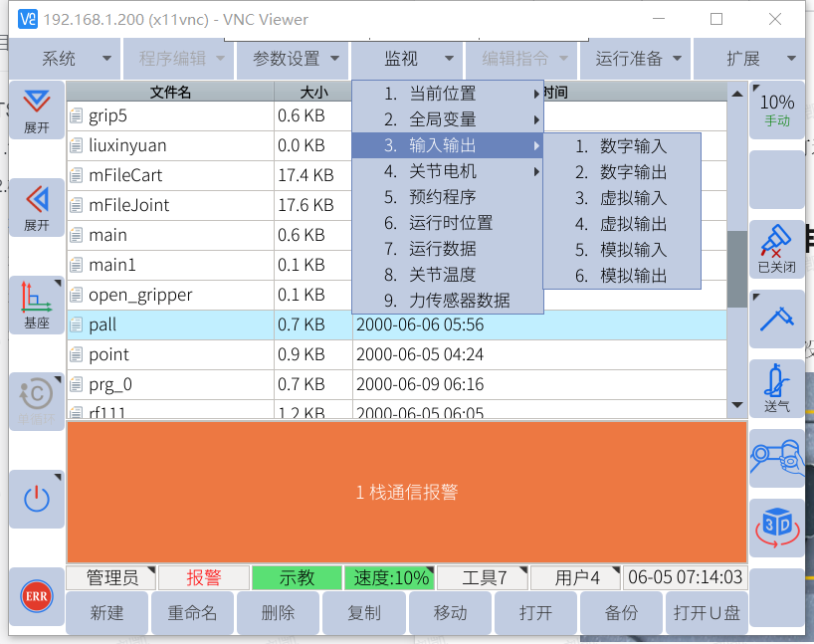
Task: Adjust the 速度:10% speed control
Action: pos(390,577)
